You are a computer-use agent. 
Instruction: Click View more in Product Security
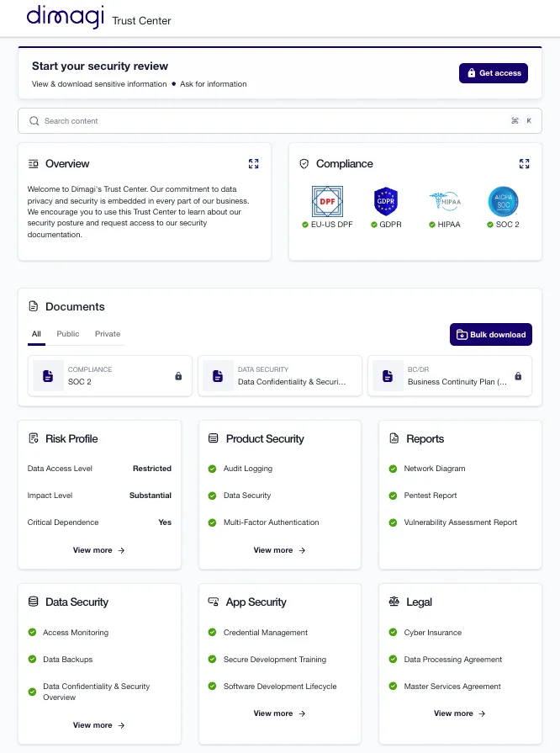279,550
